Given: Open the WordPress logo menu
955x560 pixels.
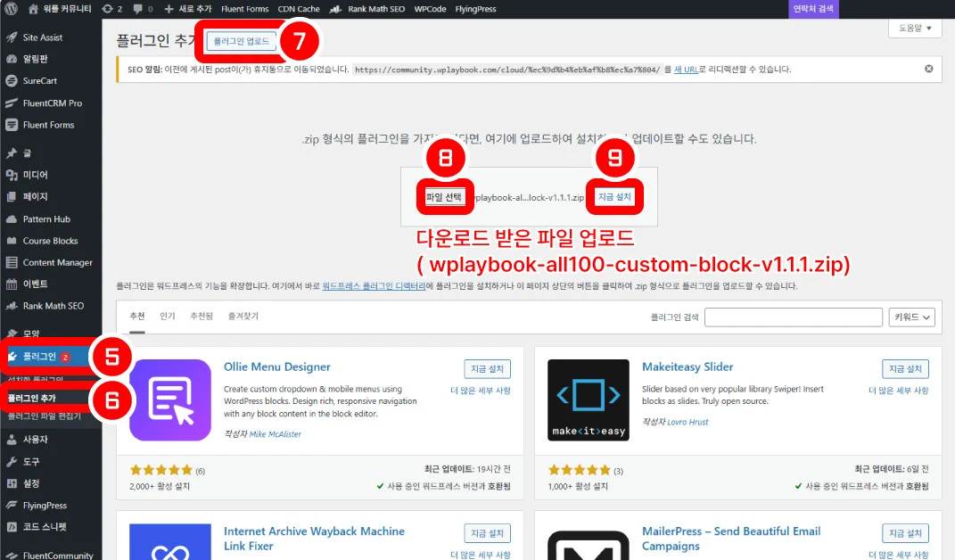Looking at the screenshot, I should [x=11, y=9].
